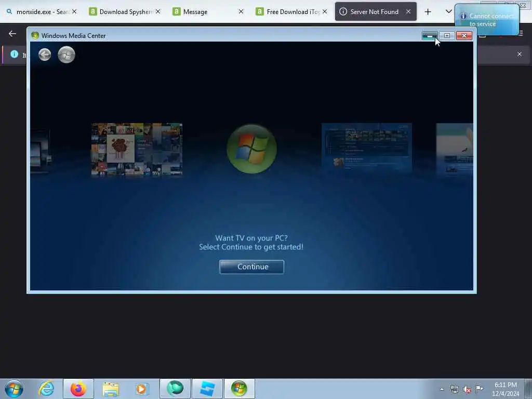Close the Windows Media Center window
This screenshot has height=399, width=532.
(464, 36)
